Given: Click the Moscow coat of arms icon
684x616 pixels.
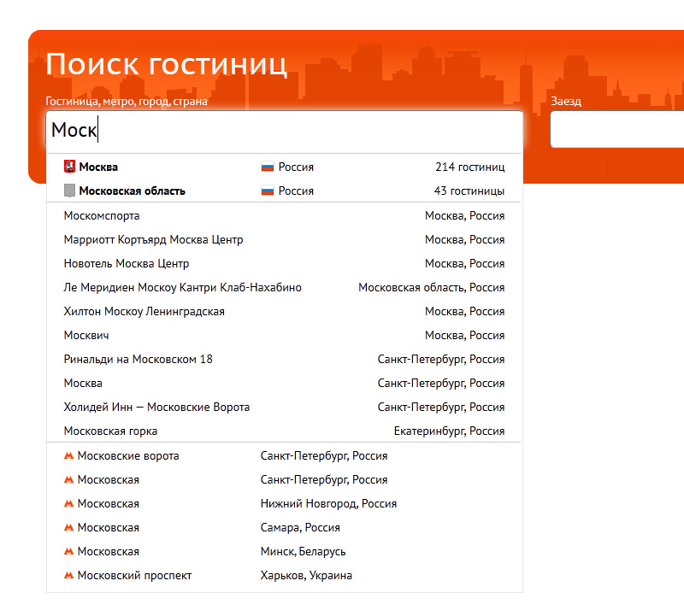Looking at the screenshot, I should tap(69, 167).
